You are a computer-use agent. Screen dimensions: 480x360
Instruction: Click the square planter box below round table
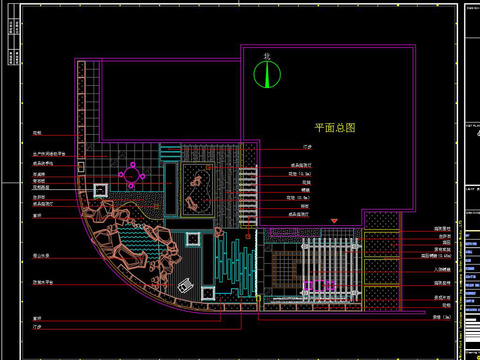click(101, 190)
